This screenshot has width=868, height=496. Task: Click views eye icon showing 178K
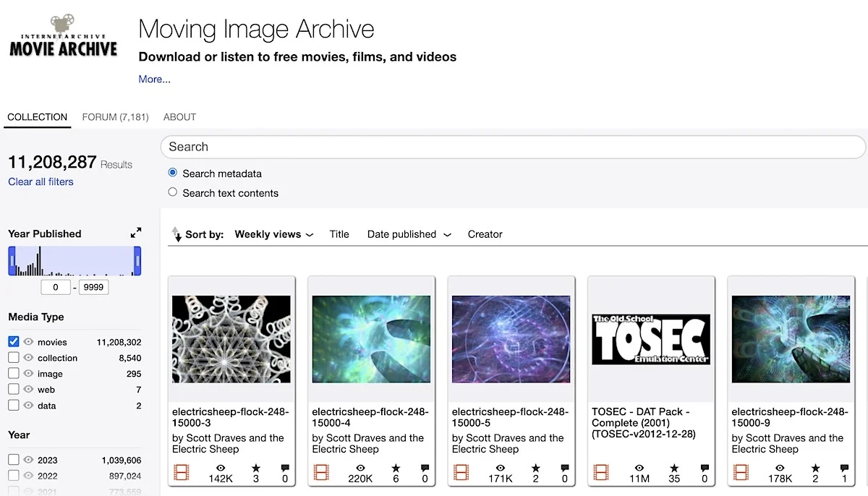(x=780, y=469)
